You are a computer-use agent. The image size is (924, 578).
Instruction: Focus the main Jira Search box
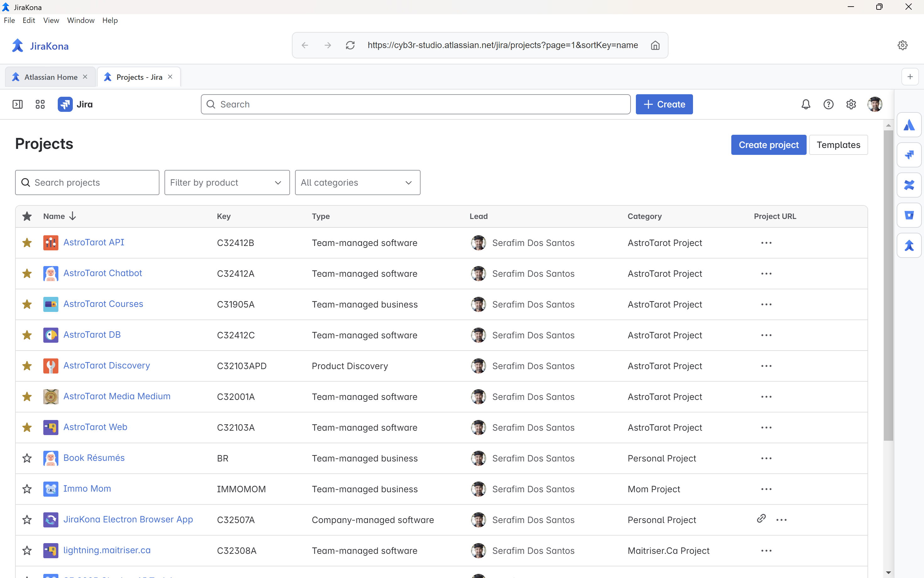coord(416,104)
